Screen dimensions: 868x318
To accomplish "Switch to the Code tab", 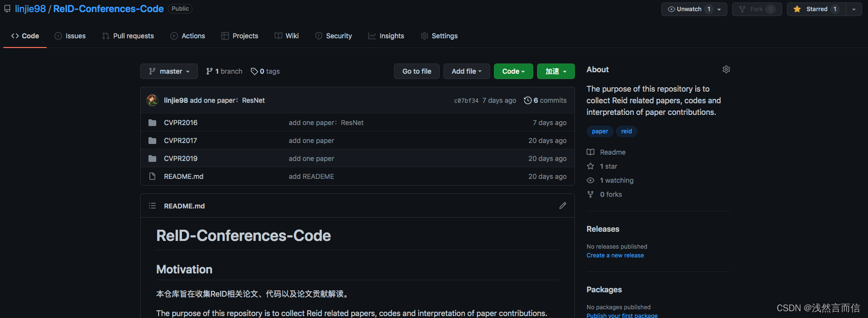I will (25, 36).
